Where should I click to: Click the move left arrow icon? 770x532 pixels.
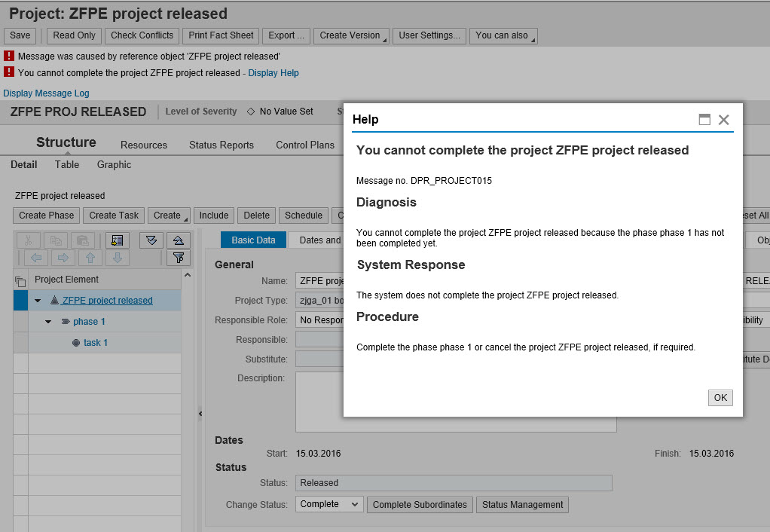(x=36, y=258)
